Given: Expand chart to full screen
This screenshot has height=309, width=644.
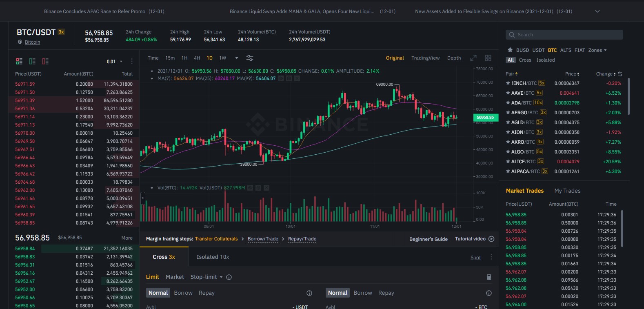Looking at the screenshot, I should [x=473, y=58].
